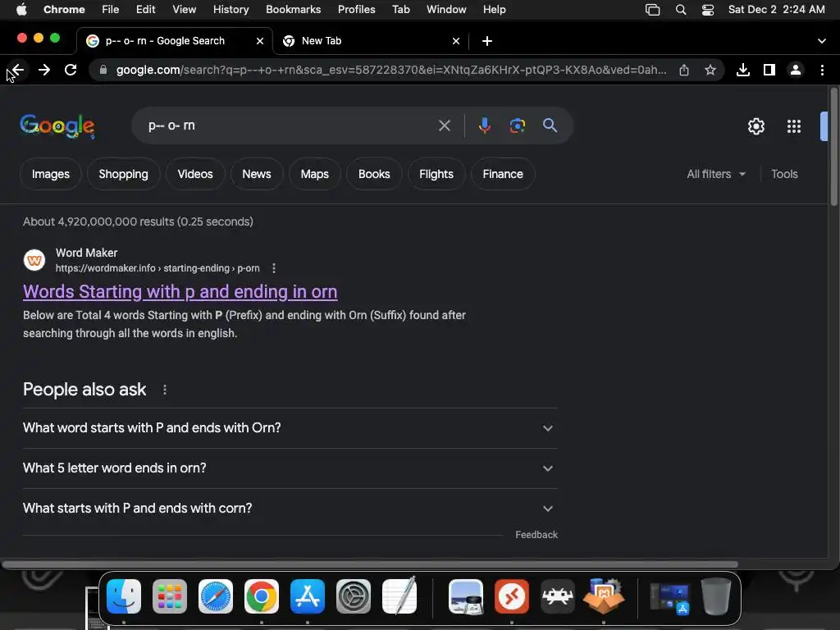Close the Google Search tab
The image size is (840, 630).
point(260,41)
